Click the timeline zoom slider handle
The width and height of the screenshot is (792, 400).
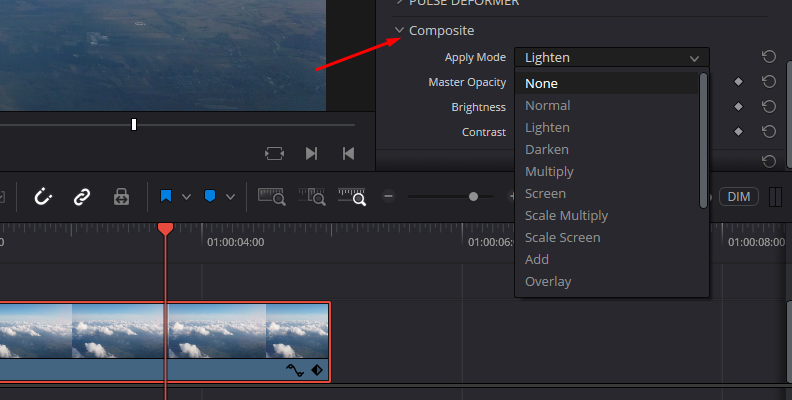coord(473,197)
